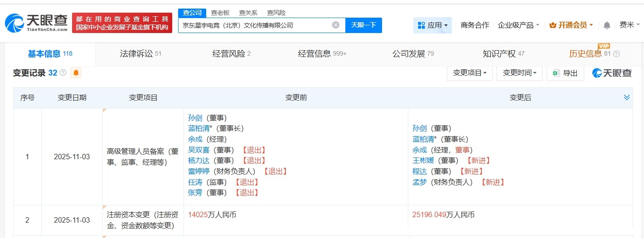Click the help icon next to 历史信息 81
The image size is (644, 238).
616,54
